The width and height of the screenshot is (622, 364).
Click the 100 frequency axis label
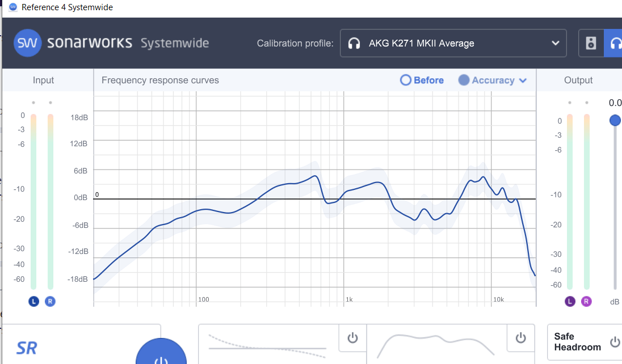pos(204,299)
